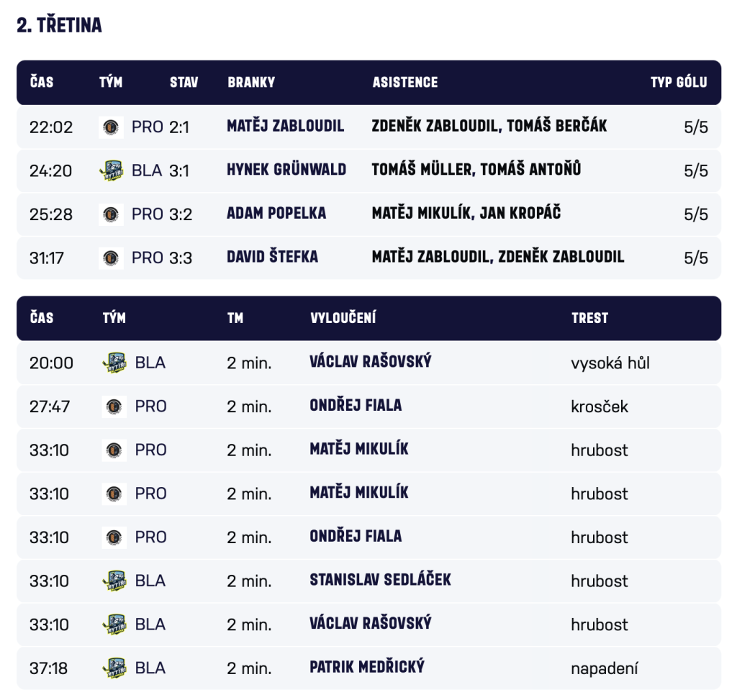Click assisting player Tomáš Müller
Screen dimensions: 737x700
point(422,170)
